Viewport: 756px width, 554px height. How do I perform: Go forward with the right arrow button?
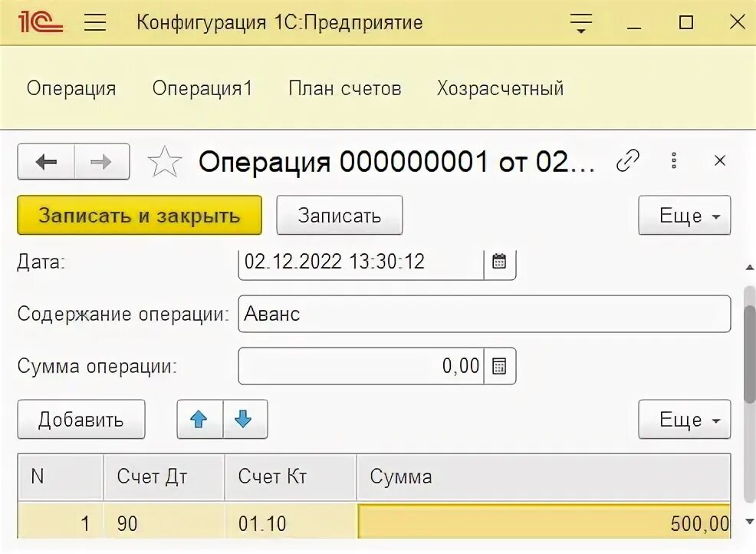click(x=102, y=162)
